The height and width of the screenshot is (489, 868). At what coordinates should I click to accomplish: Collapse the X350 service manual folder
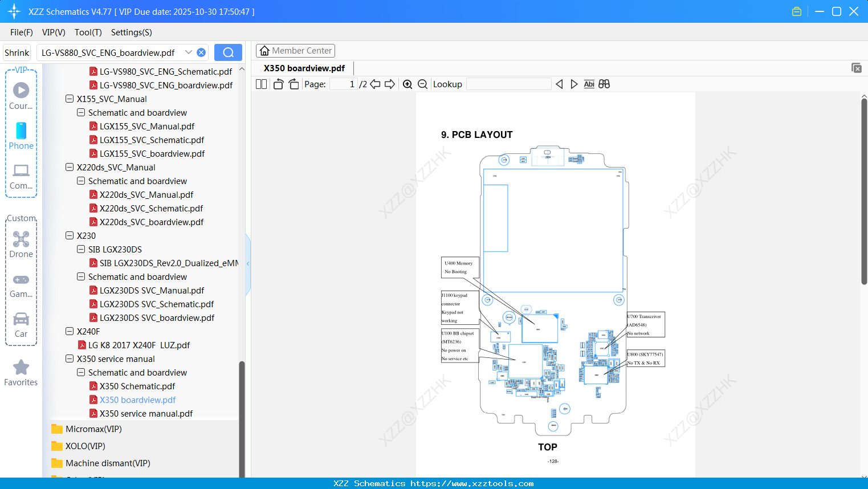tap(71, 358)
